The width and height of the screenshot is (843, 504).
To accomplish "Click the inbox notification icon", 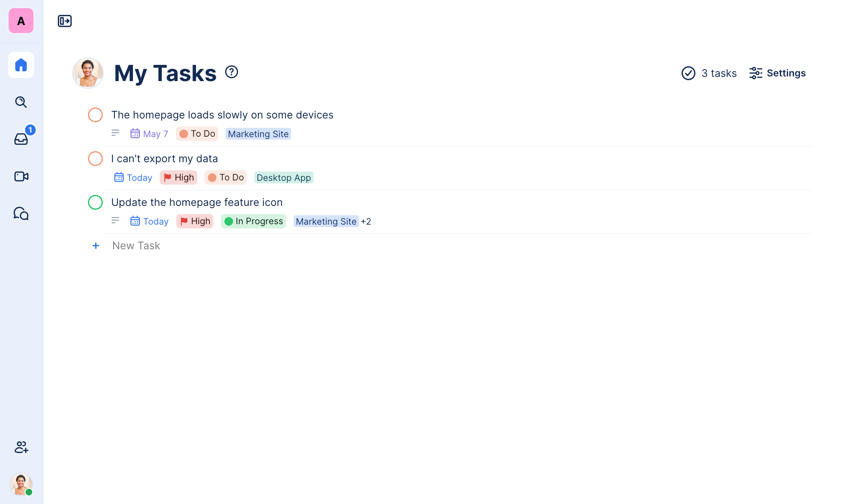I will (22, 139).
